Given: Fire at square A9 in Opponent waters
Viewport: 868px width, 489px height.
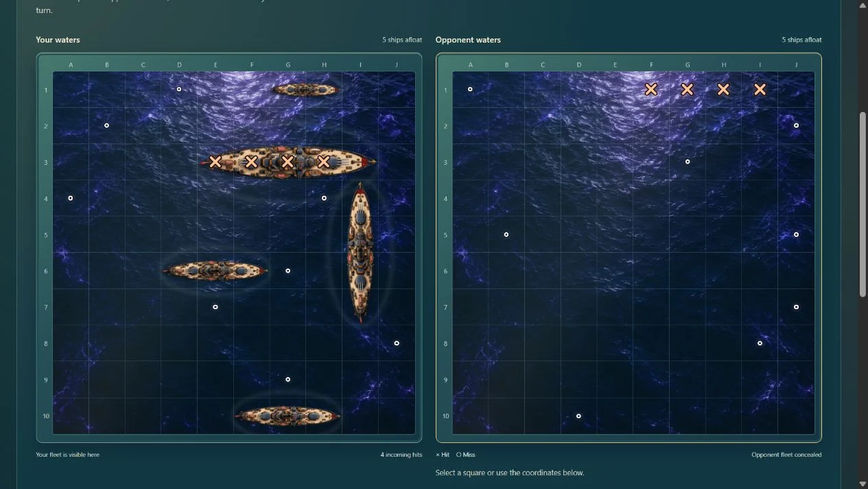Looking at the screenshot, I should tap(470, 380).
